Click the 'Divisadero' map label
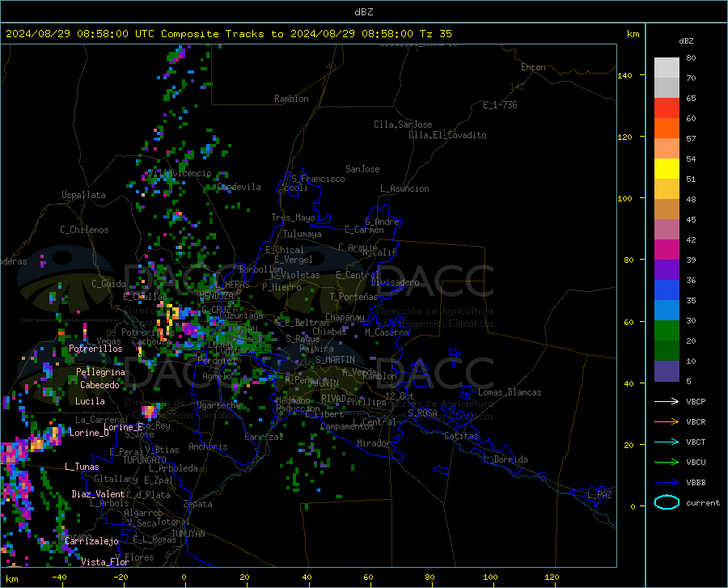The width and height of the screenshot is (728, 588). [x=395, y=282]
